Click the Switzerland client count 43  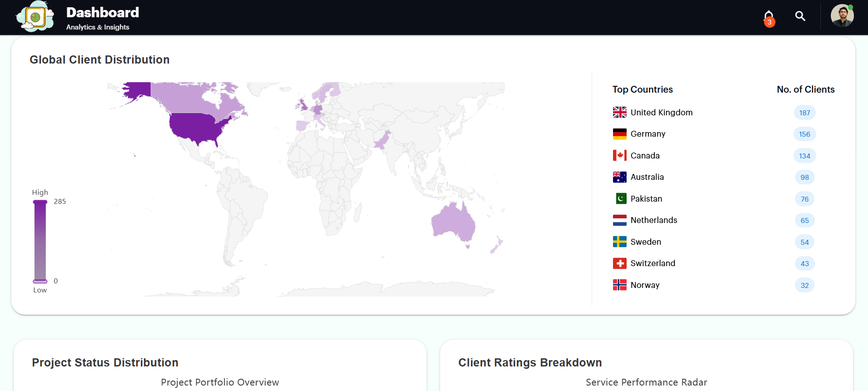(804, 263)
